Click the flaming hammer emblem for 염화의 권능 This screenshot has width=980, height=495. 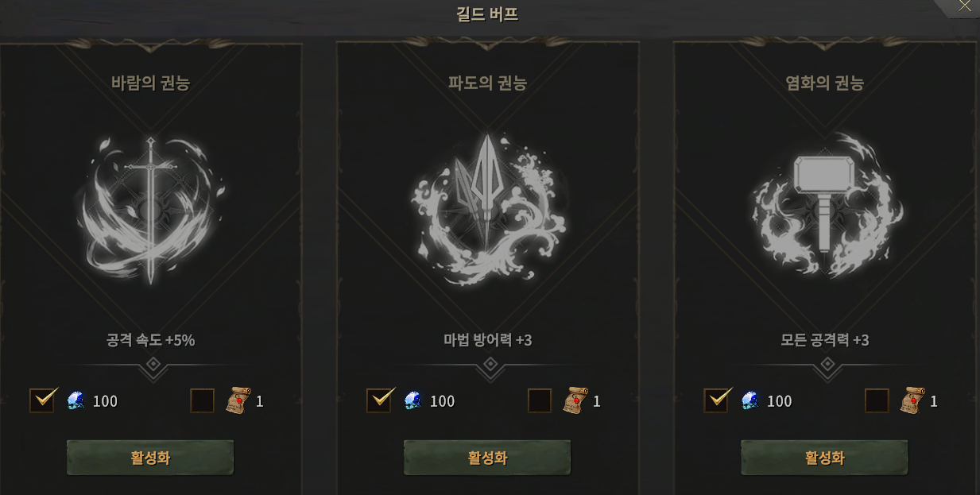coord(827,207)
